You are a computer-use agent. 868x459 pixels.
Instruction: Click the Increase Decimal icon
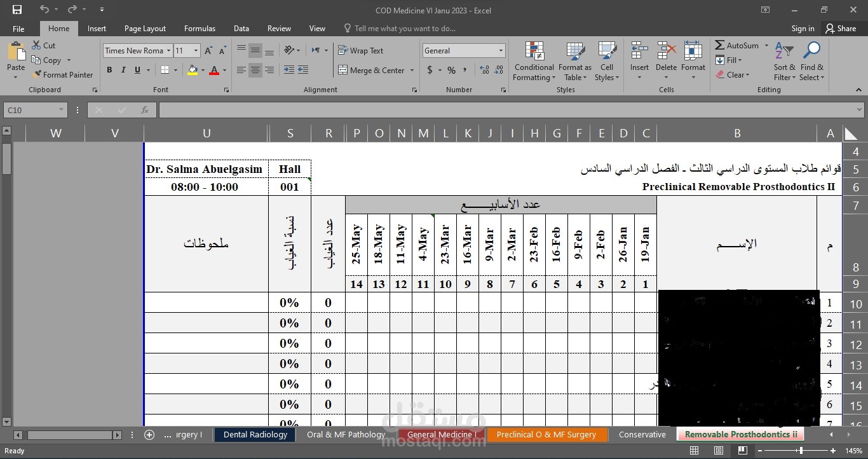485,70
